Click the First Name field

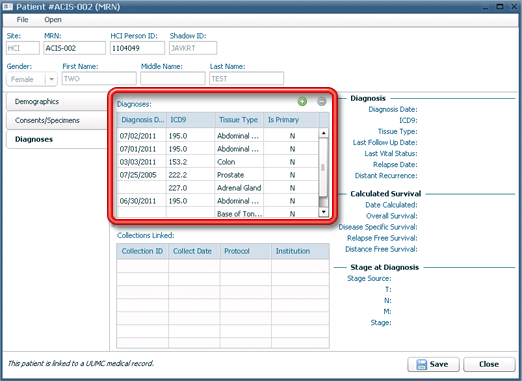click(99, 79)
